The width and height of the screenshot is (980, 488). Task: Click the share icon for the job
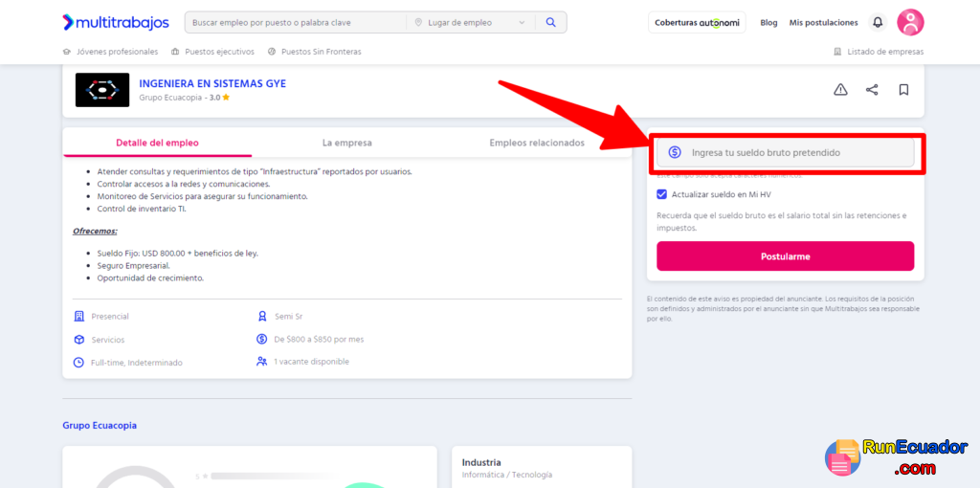(x=872, y=90)
